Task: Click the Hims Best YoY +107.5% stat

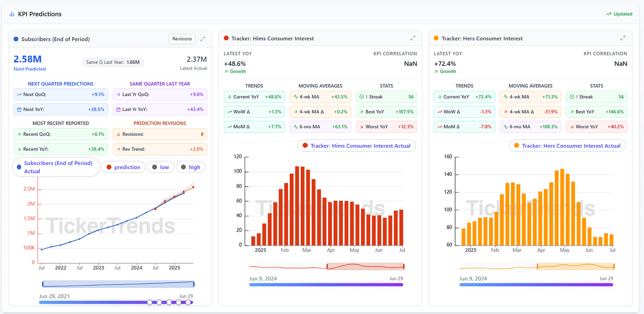Action: click(x=387, y=112)
